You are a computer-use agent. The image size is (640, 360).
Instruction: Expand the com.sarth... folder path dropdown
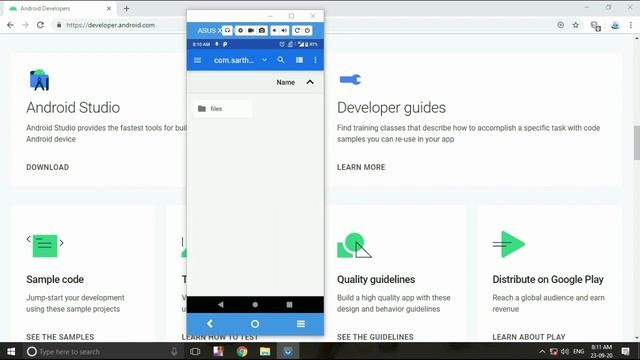(264, 60)
